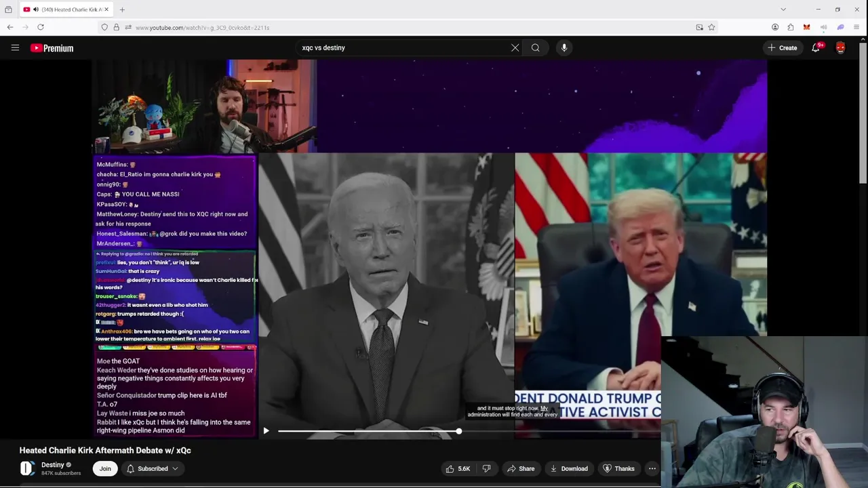Screen dimensions: 868x488
Task: Open the account avatar menu
Action: click(840, 47)
